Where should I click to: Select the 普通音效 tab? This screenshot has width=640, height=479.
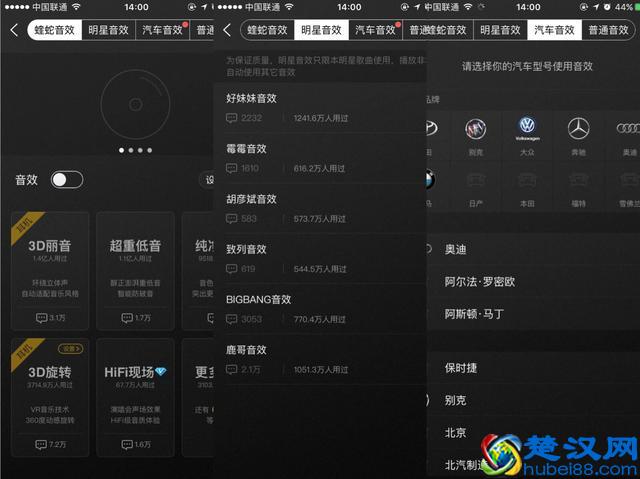point(608,30)
